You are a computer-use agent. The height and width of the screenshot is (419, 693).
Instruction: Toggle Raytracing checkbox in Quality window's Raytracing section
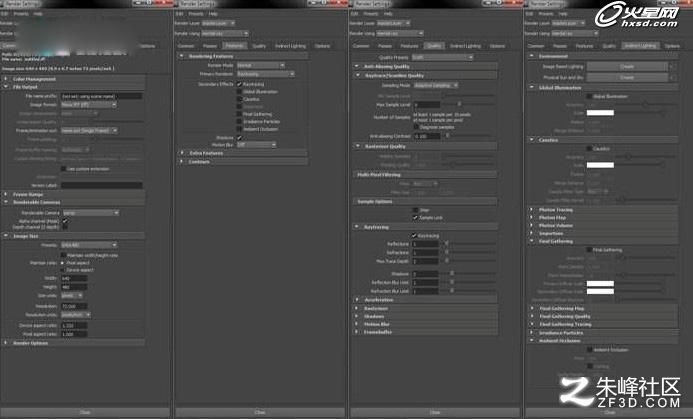click(414, 236)
